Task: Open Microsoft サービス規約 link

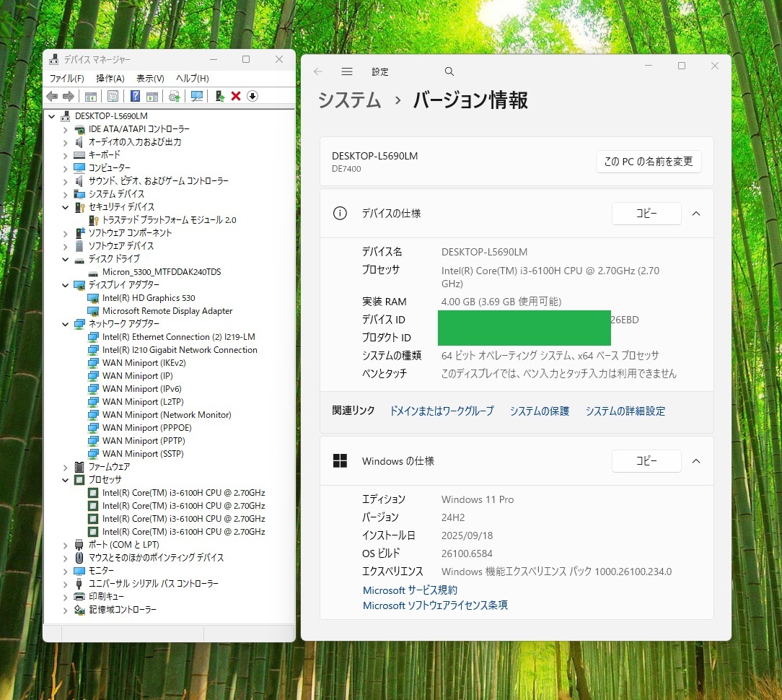Action: coord(410,590)
